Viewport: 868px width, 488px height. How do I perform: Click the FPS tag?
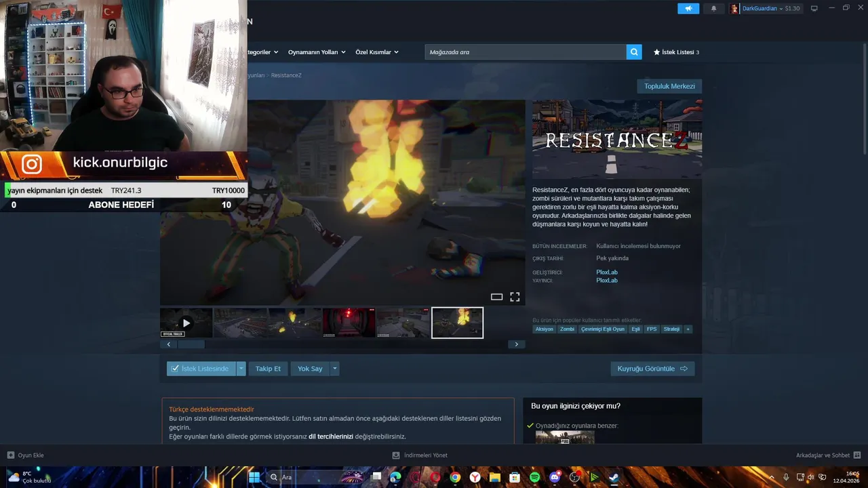point(652,329)
